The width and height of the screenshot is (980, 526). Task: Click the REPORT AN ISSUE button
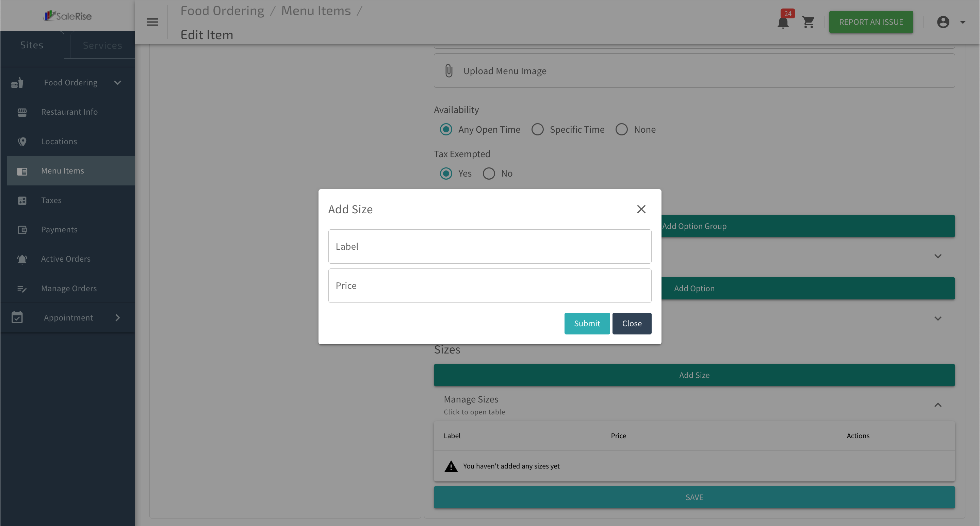[x=871, y=22]
